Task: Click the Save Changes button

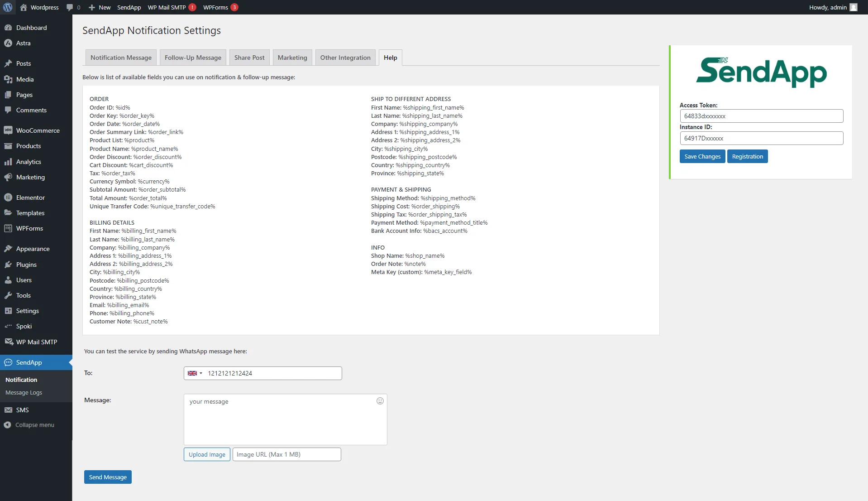Action: [x=702, y=156]
